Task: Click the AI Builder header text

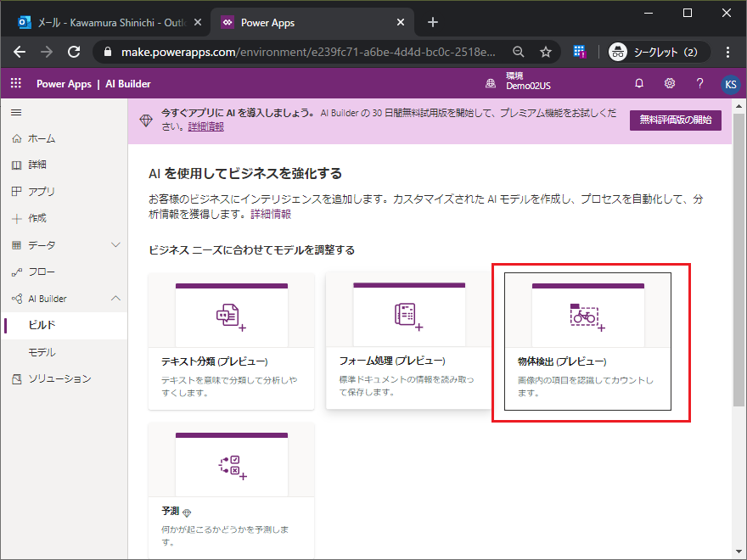Action: click(x=127, y=84)
